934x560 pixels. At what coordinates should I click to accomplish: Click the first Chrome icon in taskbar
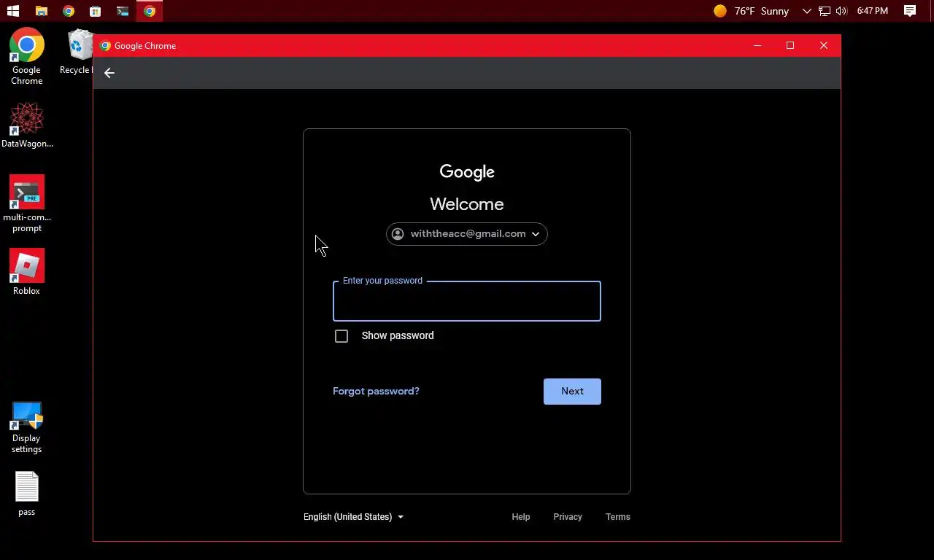tap(69, 11)
